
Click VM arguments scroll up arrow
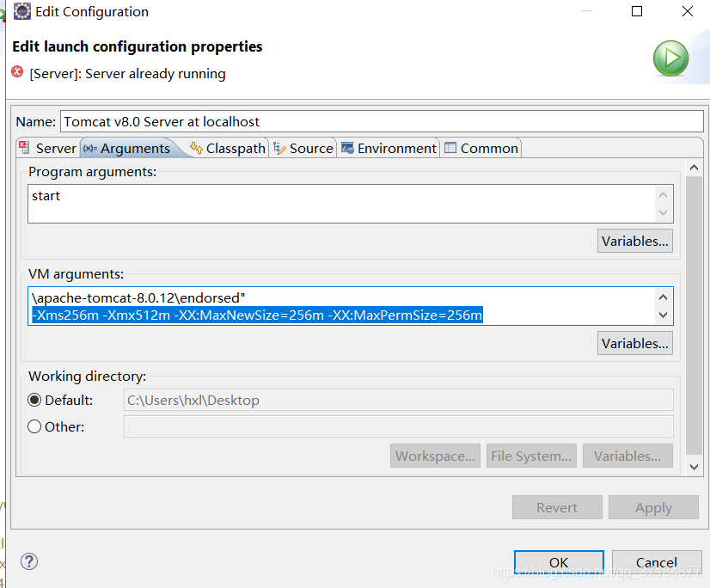click(664, 297)
